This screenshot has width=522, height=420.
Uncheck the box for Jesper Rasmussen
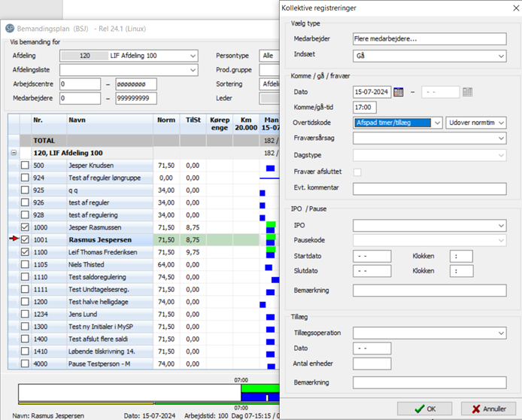pyautogui.click(x=26, y=227)
